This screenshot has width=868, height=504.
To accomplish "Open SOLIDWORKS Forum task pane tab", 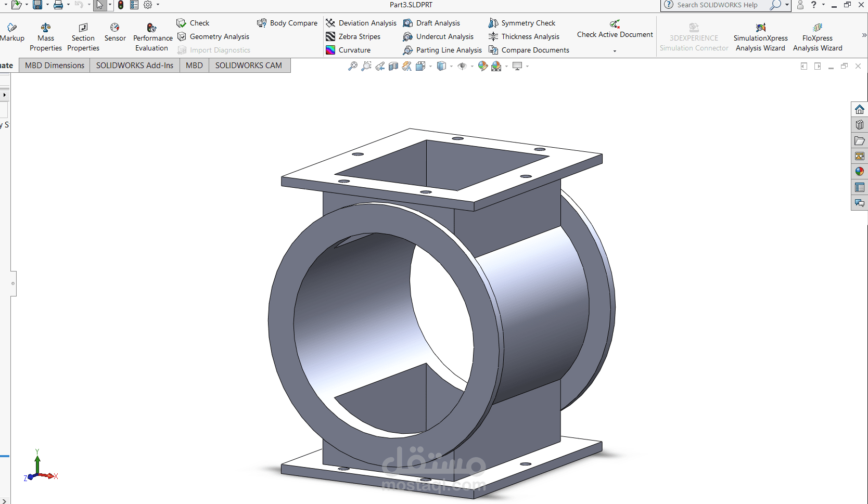I will click(x=860, y=203).
